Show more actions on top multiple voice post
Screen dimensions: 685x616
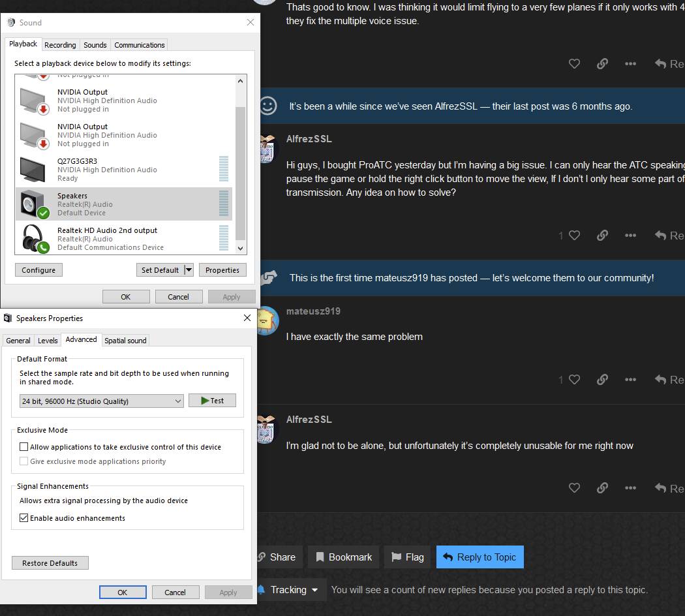click(x=630, y=64)
